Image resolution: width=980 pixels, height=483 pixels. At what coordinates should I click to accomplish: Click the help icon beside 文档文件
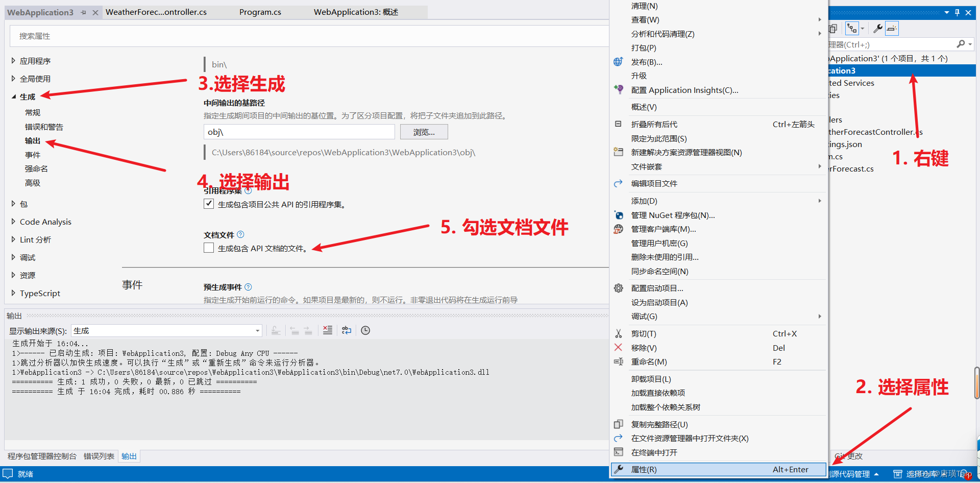240,234
